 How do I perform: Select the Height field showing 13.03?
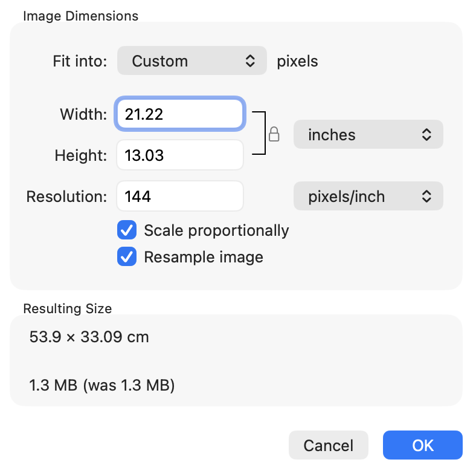click(x=180, y=155)
